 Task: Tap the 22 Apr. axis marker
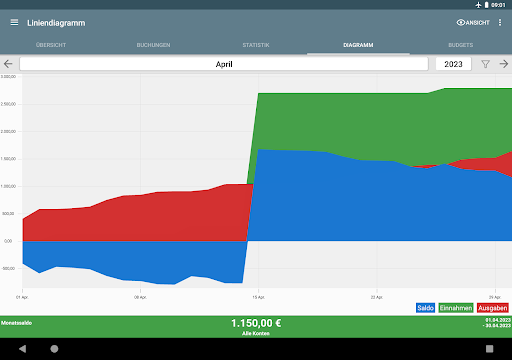[377, 297]
